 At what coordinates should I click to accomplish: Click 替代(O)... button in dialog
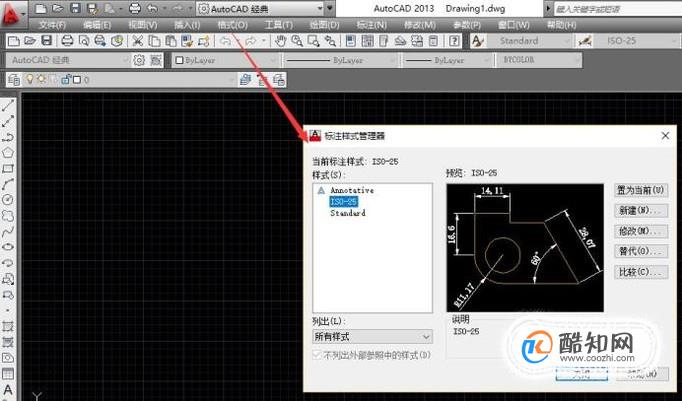click(x=641, y=251)
